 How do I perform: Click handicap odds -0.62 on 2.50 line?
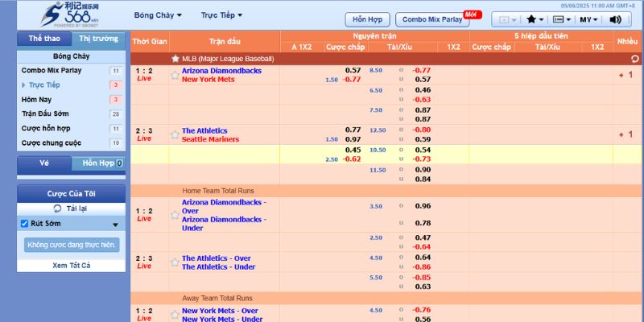click(x=352, y=159)
